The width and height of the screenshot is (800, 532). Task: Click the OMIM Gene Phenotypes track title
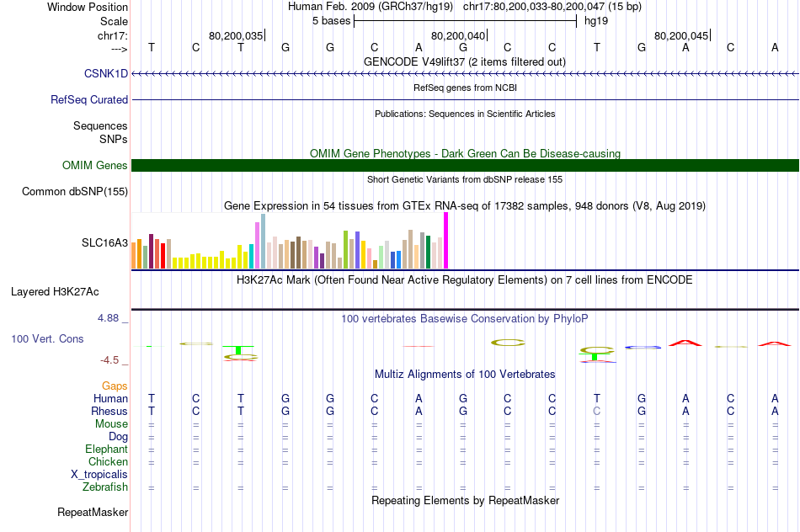point(466,153)
